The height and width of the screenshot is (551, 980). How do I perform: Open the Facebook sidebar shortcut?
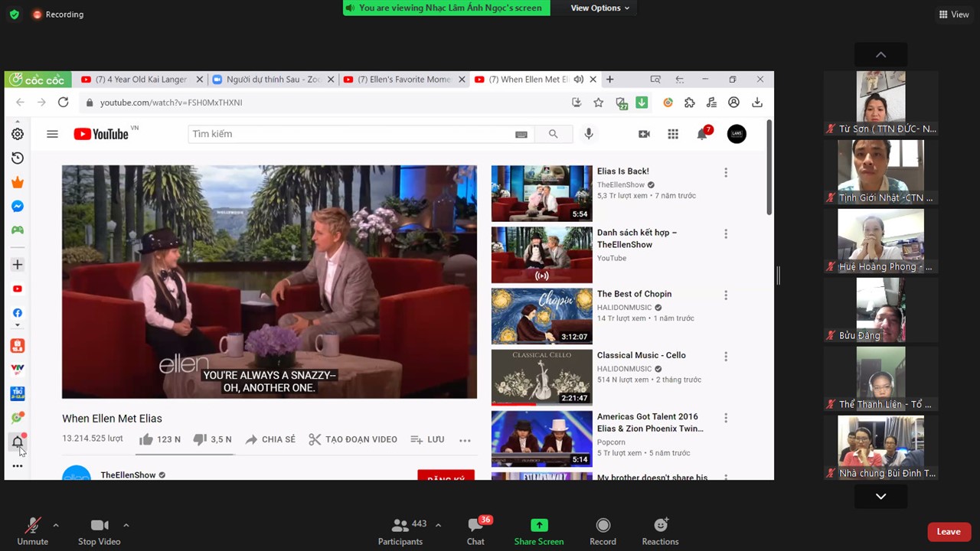tap(18, 312)
